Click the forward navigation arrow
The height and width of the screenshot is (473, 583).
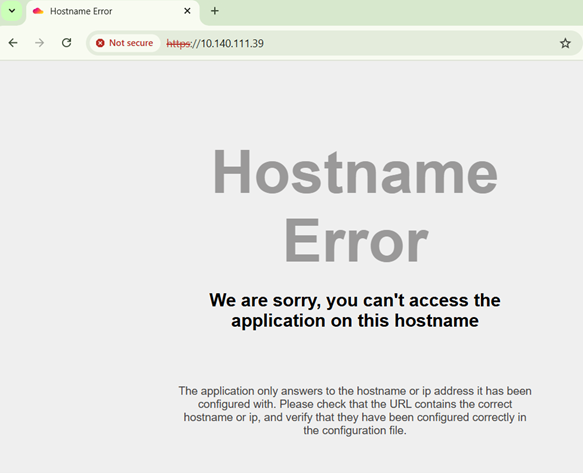[x=39, y=43]
